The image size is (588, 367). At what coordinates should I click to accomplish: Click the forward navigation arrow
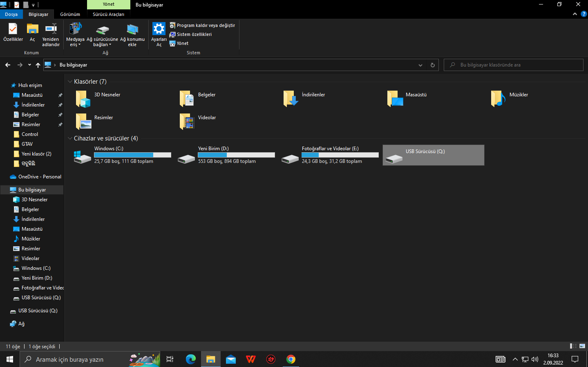[20, 65]
